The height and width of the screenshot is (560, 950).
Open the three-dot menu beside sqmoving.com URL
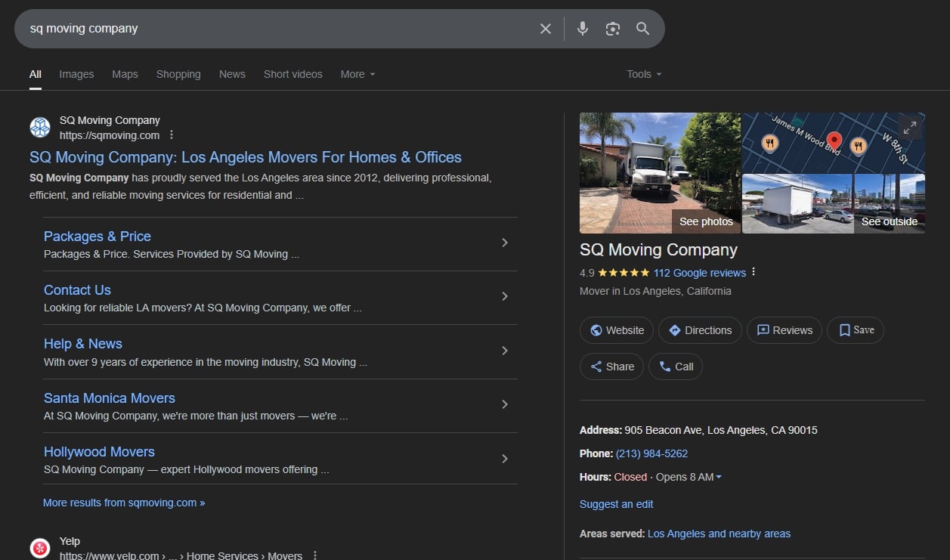(x=172, y=135)
